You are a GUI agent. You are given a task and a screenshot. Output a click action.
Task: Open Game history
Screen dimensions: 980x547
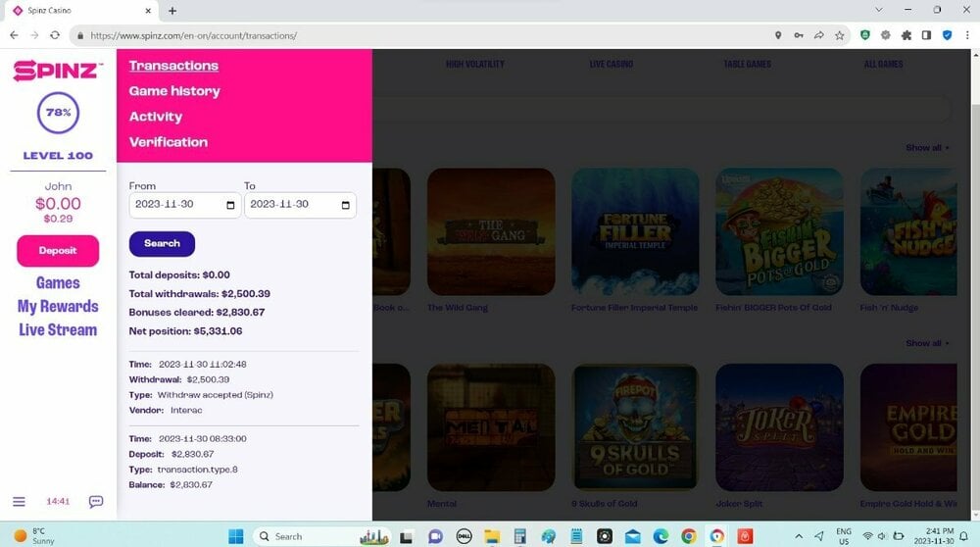[174, 91]
